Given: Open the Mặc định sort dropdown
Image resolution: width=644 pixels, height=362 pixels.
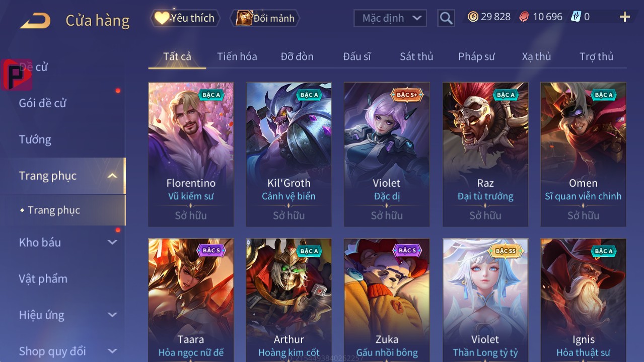Looking at the screenshot, I should (390, 18).
